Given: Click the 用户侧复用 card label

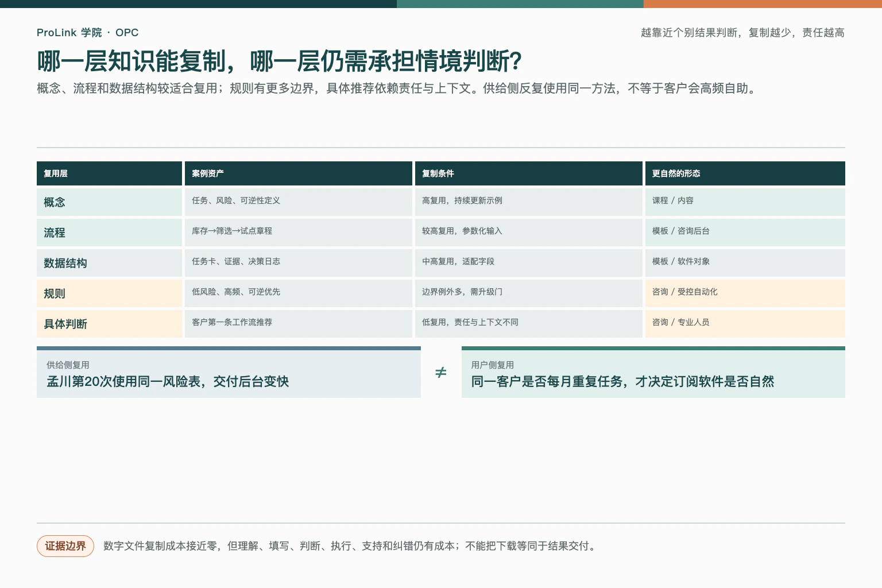Looking at the screenshot, I should pyautogui.click(x=492, y=365).
